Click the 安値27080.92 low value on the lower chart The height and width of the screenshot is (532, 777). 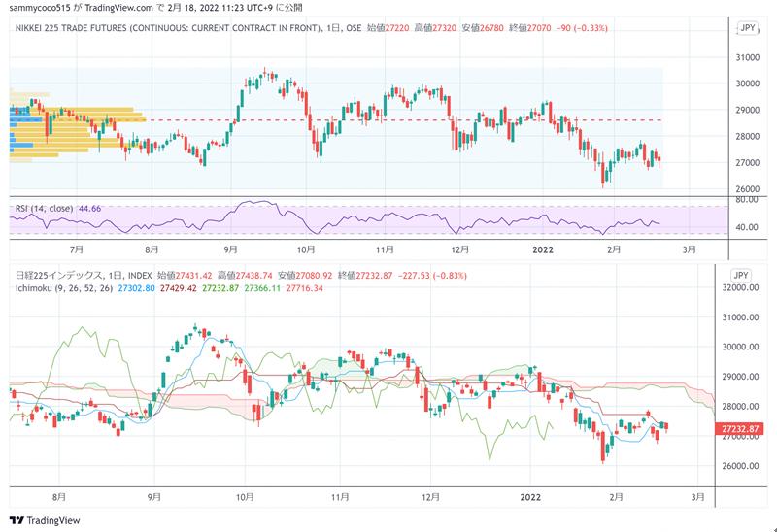(305, 276)
